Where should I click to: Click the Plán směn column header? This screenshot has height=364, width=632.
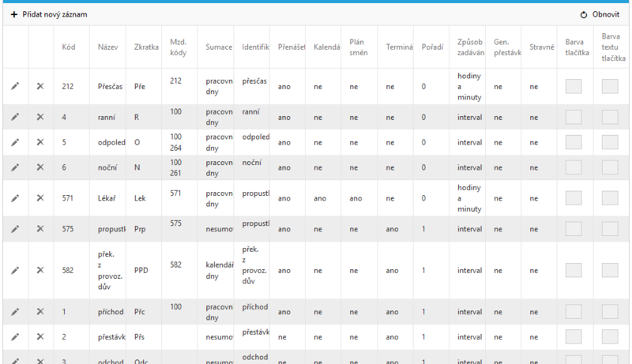pos(359,47)
